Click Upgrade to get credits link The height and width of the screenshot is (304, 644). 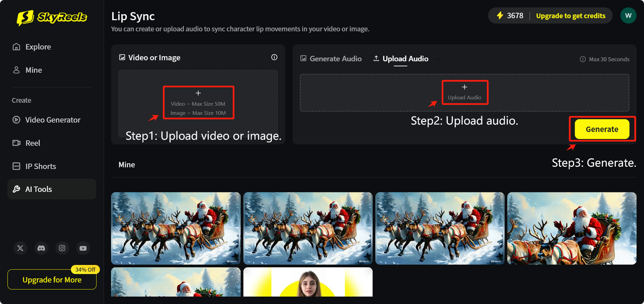coord(571,16)
